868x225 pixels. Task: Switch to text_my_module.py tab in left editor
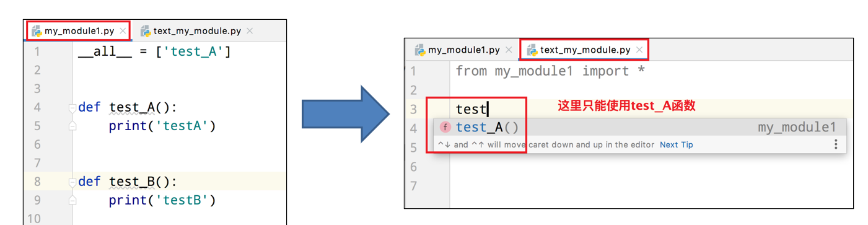tap(196, 30)
